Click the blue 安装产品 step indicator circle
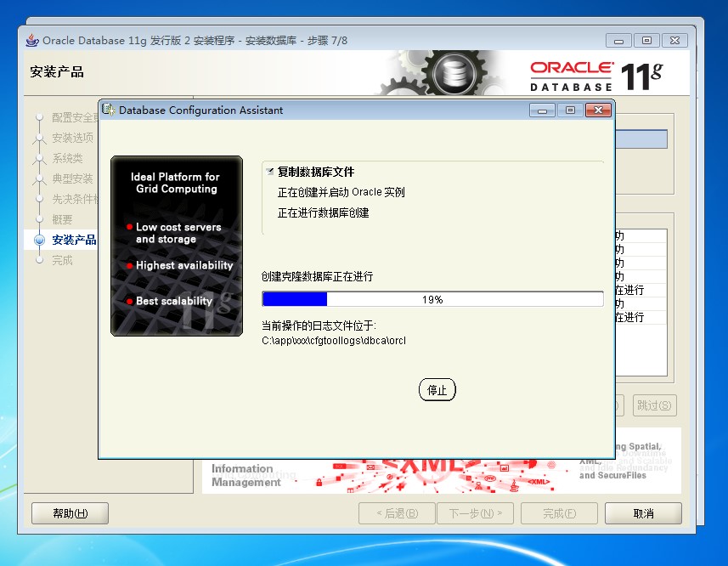 click(38, 240)
